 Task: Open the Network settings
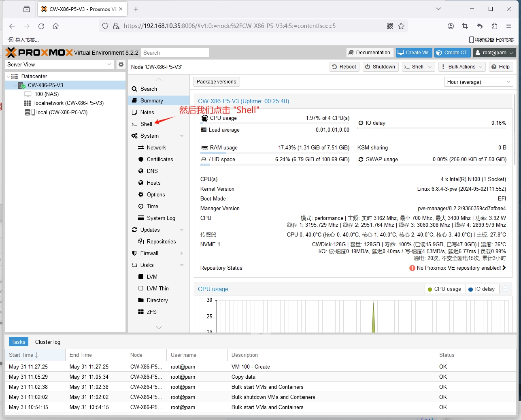click(156, 147)
